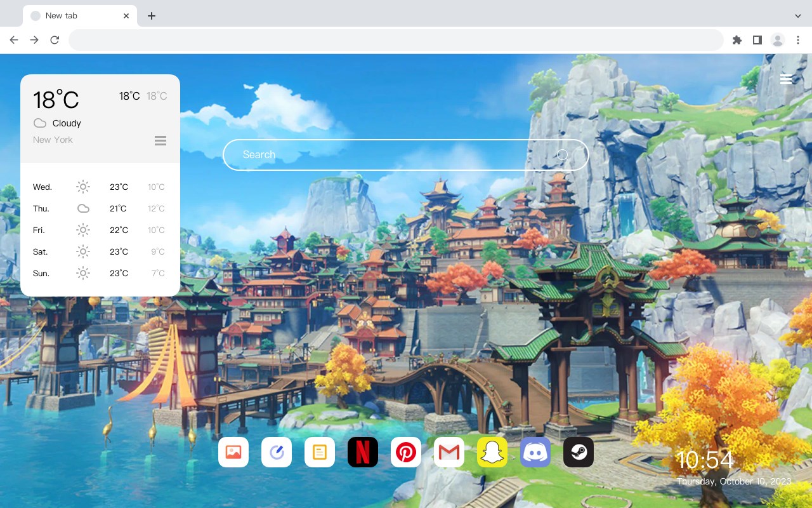This screenshot has width=812, height=508.
Task: Click the magnifier icon in search bar
Action: tap(562, 155)
